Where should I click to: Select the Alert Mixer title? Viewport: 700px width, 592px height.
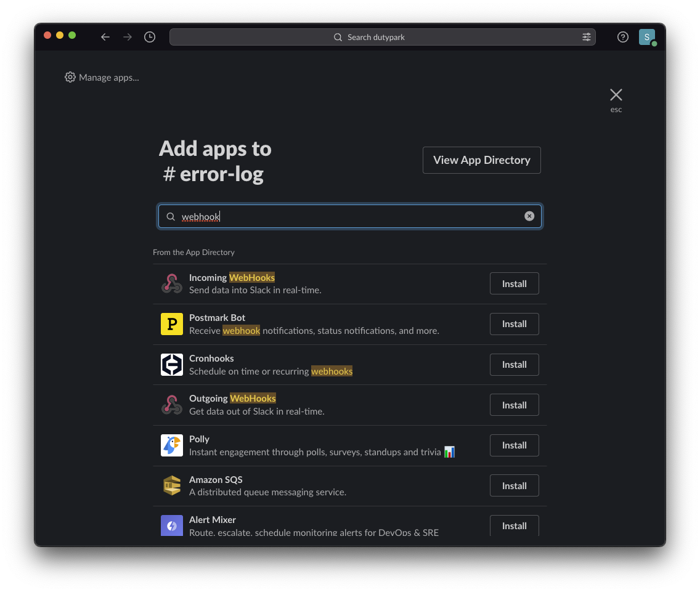tap(213, 520)
